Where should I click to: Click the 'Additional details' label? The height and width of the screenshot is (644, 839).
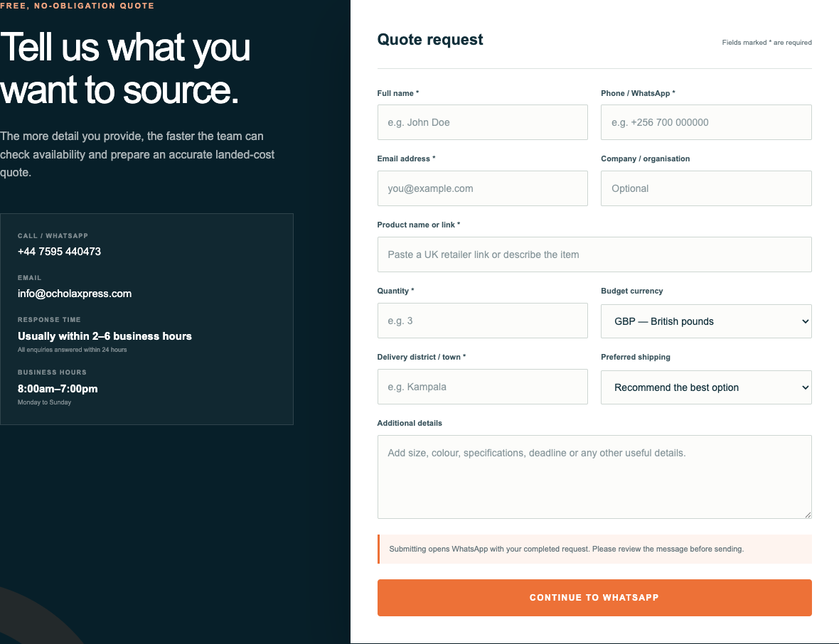coord(410,423)
